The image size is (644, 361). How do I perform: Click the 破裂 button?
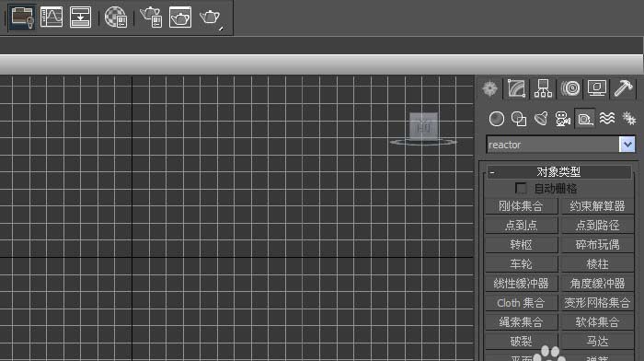tap(521, 342)
